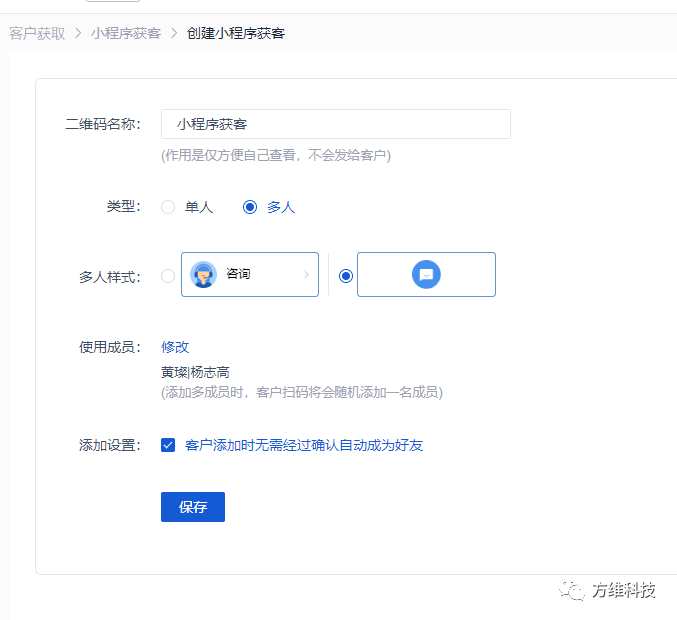
Task: Navigate to 小程序获客 breadcrumb
Action: pos(126,33)
